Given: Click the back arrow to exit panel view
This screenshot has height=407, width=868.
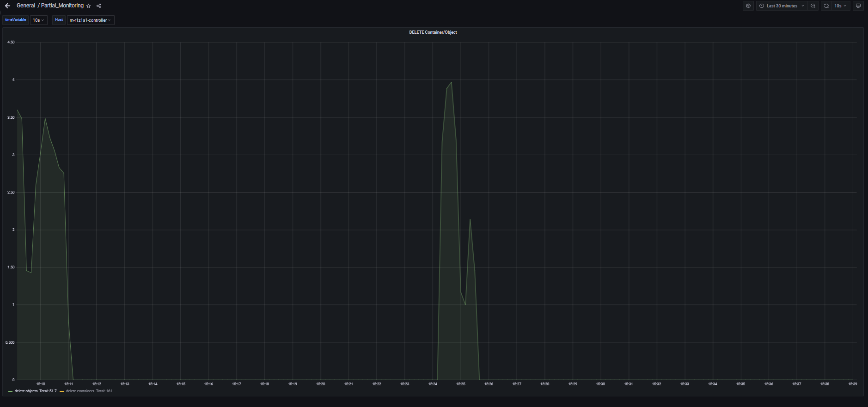Looking at the screenshot, I should coord(7,6).
